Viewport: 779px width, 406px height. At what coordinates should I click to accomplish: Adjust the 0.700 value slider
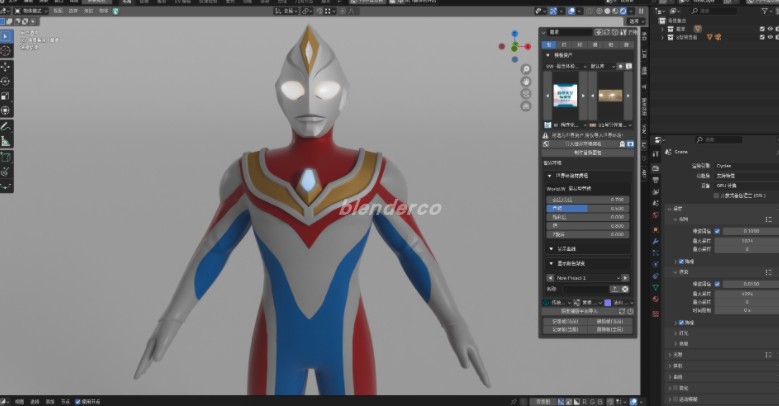(588, 199)
